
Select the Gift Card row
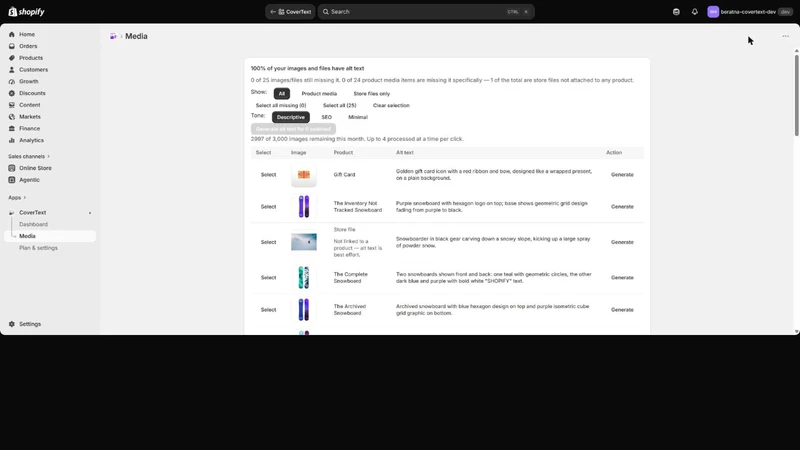(x=268, y=174)
